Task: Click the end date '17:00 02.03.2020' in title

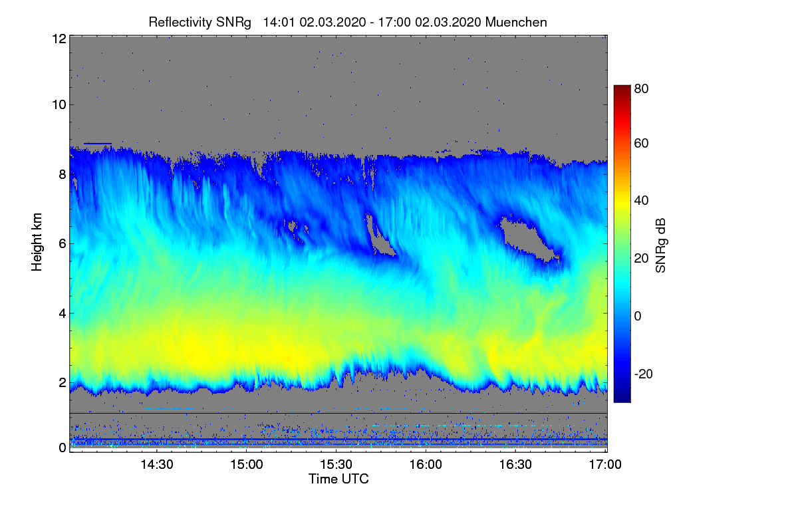Action: click(x=430, y=22)
